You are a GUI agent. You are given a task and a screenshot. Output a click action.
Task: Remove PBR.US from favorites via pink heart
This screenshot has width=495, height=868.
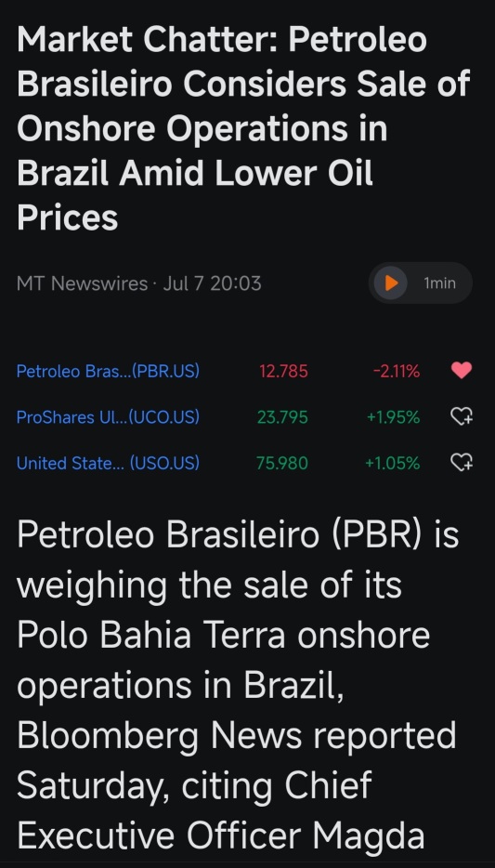point(462,370)
